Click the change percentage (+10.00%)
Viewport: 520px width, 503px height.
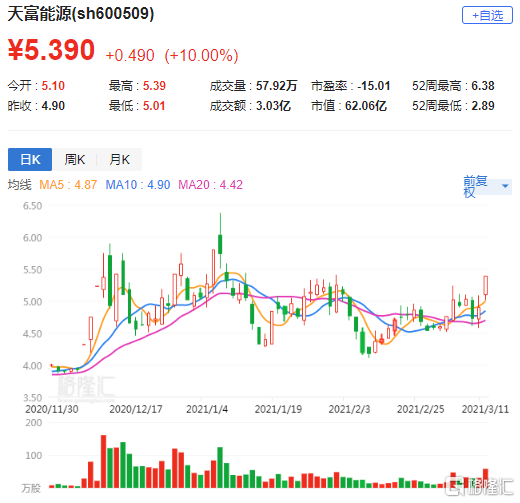pyautogui.click(x=201, y=55)
